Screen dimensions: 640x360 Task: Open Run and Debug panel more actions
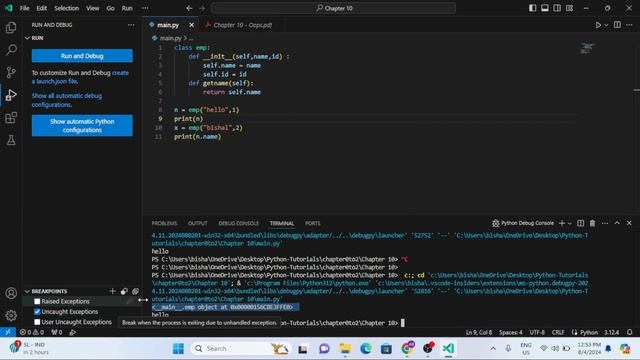(x=131, y=25)
